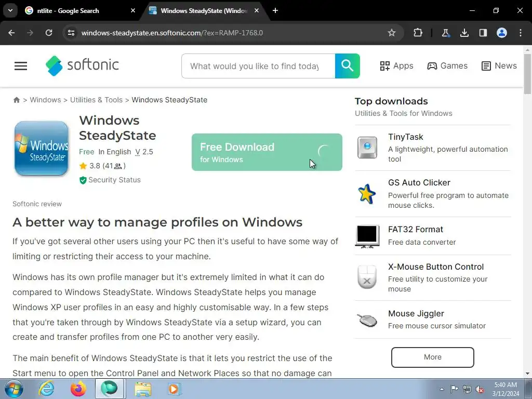Open the Mouse Jiggler title link
The width and height of the screenshot is (532, 399).
tap(416, 313)
